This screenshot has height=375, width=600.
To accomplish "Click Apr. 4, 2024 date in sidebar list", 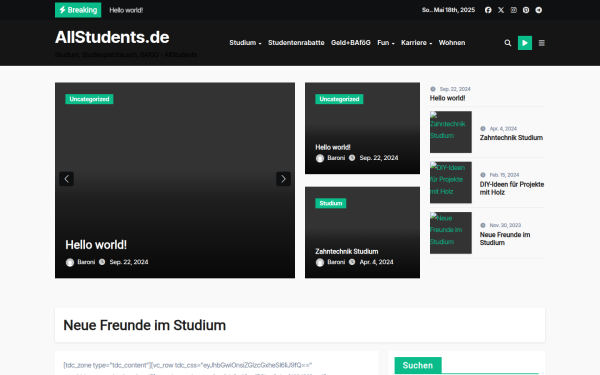I will (503, 129).
